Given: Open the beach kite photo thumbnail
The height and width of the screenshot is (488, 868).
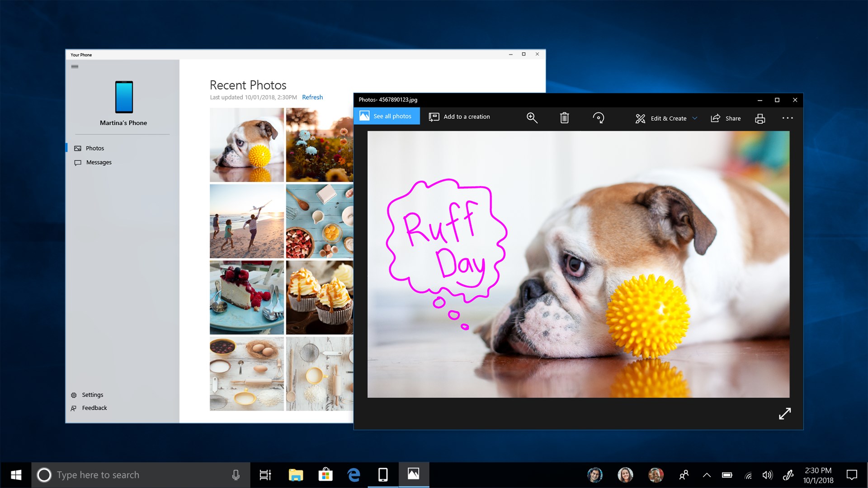Looking at the screenshot, I should (247, 221).
